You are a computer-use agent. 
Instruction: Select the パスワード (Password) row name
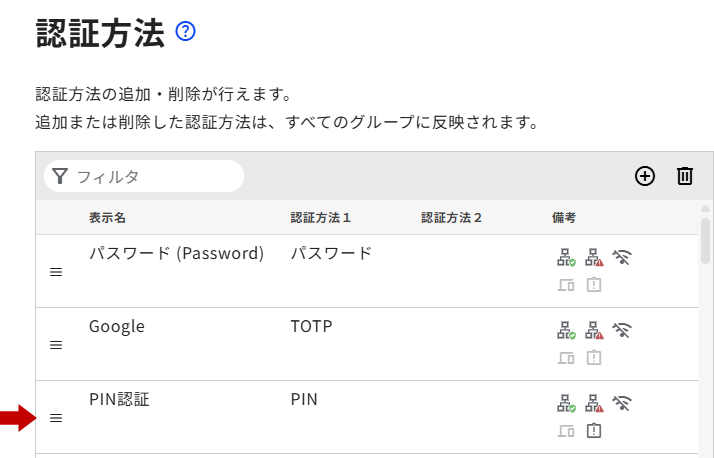pos(176,254)
